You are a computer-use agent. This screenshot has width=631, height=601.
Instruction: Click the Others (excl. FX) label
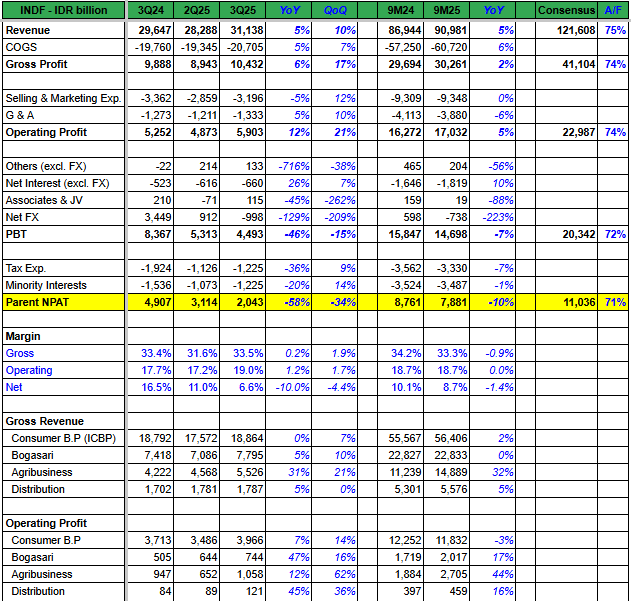point(45,166)
